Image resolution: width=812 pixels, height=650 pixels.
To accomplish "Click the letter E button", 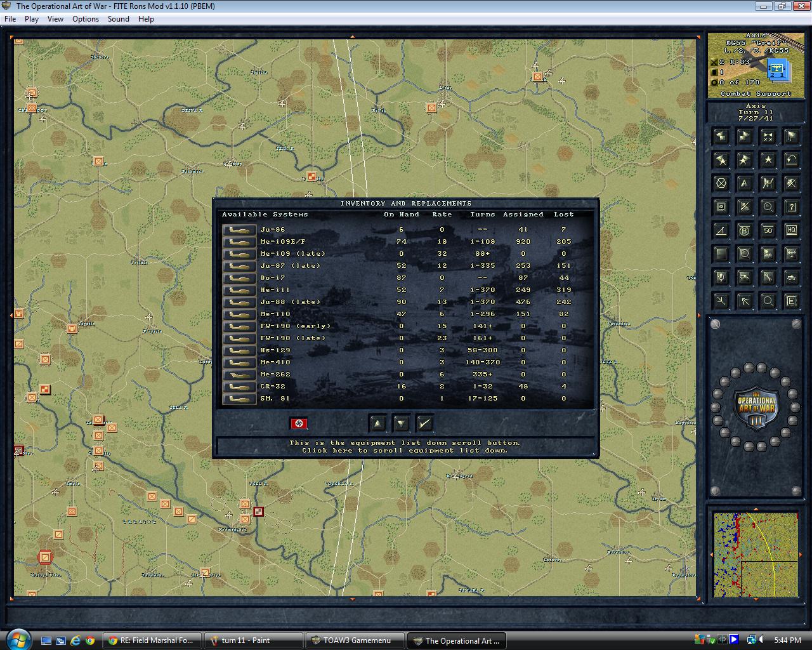I will point(791,301).
